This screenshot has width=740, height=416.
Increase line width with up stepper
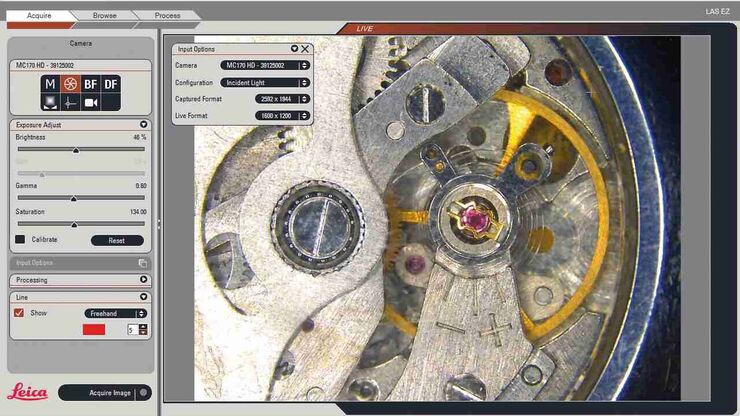click(x=143, y=327)
